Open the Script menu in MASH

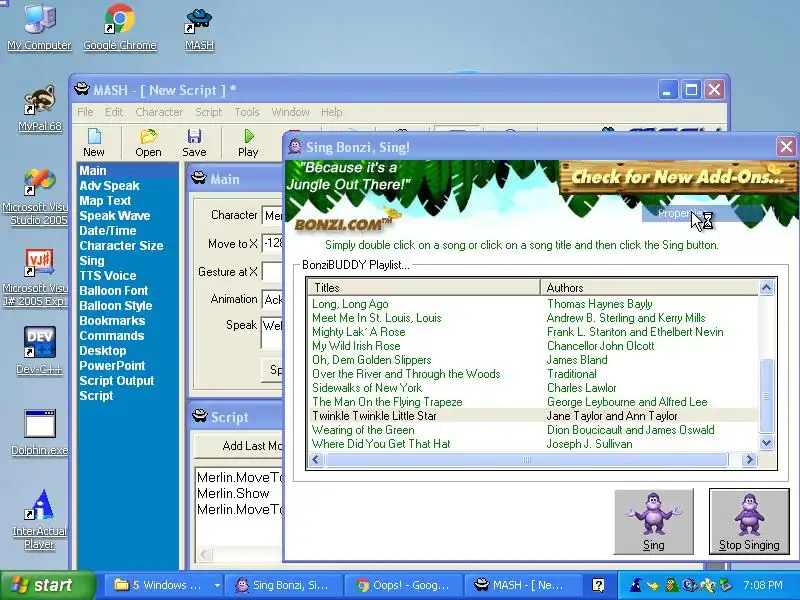coord(208,112)
